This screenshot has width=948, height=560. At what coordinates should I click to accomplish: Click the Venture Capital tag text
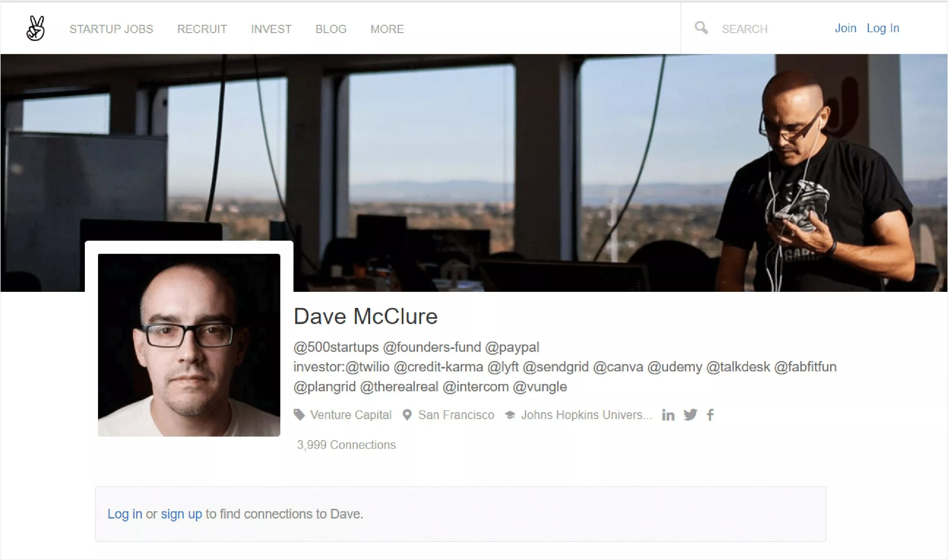tap(351, 415)
